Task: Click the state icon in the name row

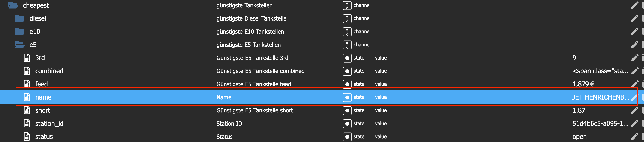Action: click(x=347, y=97)
